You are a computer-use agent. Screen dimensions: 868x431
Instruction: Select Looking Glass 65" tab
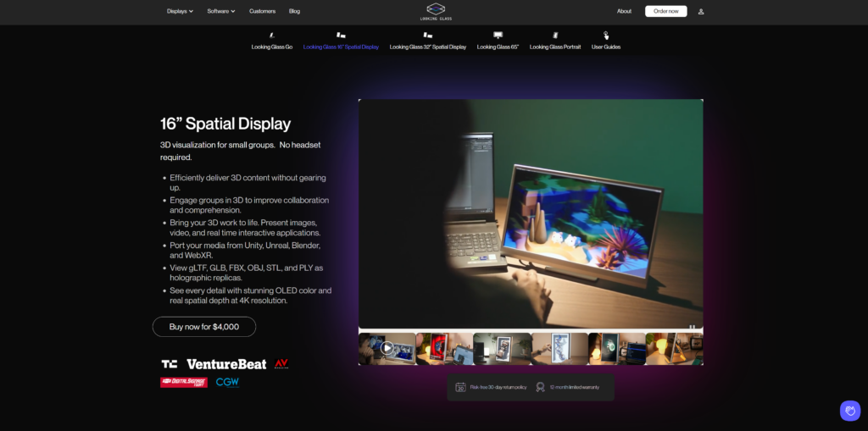click(x=498, y=47)
